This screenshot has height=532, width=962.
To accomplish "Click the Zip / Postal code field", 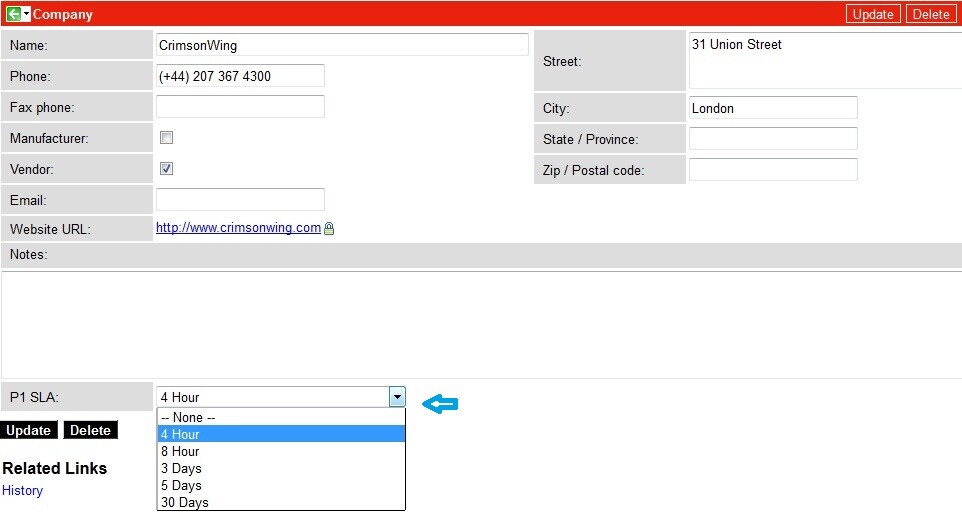I will pyautogui.click(x=773, y=169).
